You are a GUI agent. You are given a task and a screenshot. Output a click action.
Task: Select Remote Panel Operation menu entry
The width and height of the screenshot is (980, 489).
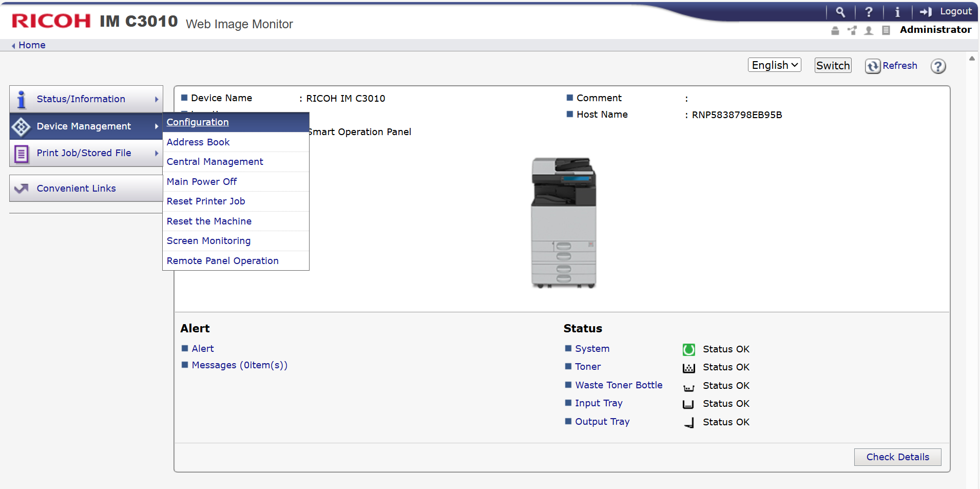222,261
